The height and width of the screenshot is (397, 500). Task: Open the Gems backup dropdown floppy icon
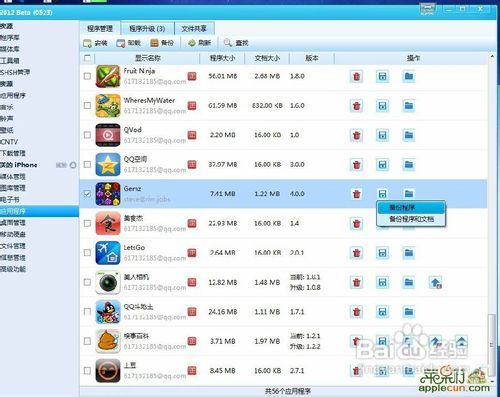[x=382, y=194]
